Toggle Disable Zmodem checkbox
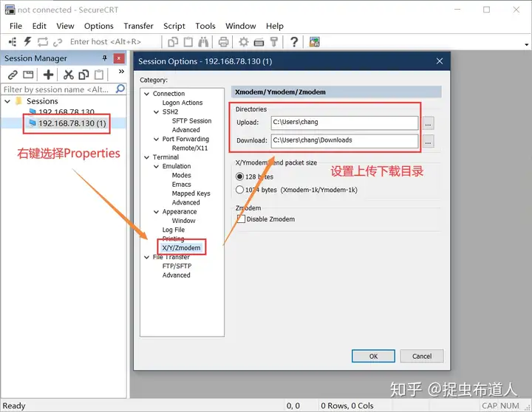This screenshot has width=532, height=412. click(x=241, y=219)
